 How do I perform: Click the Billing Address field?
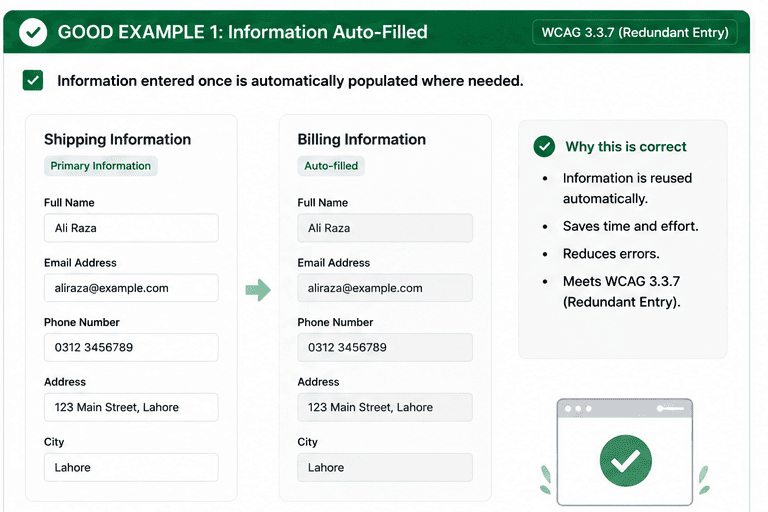coord(385,407)
